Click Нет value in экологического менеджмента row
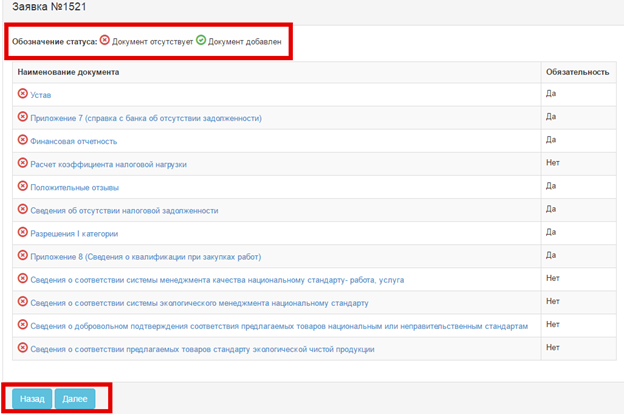 coord(553,301)
